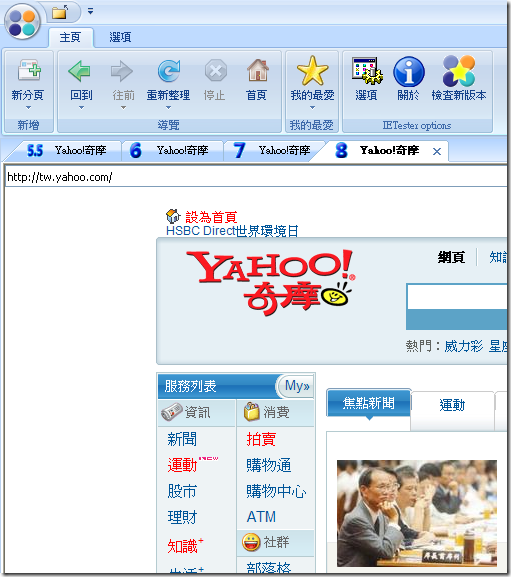The height and width of the screenshot is (577, 511).
Task: Expand the 重新整理 dropdown arrow
Action: 168,108
